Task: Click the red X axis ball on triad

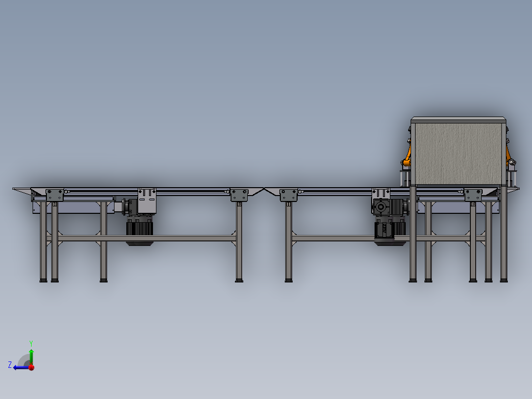Action: pyautogui.click(x=32, y=367)
